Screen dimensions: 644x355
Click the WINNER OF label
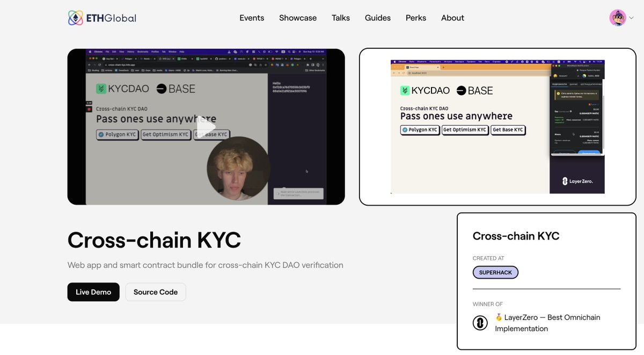488,304
